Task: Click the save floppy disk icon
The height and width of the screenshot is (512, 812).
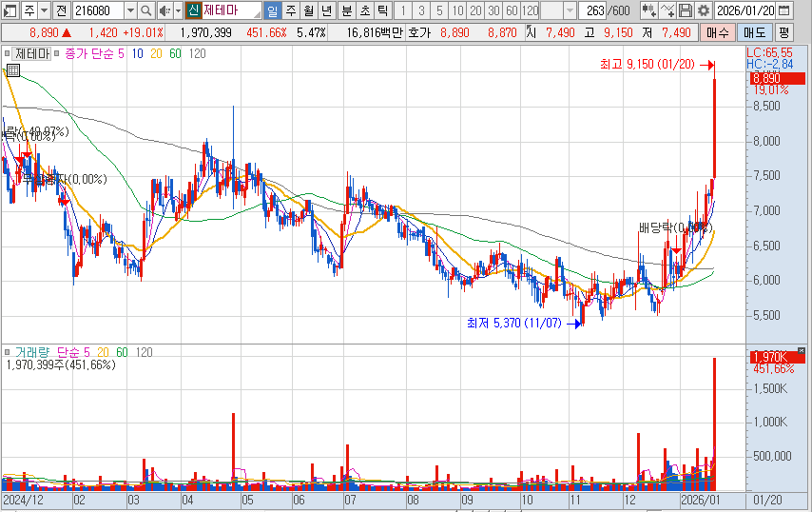Action: [x=686, y=10]
